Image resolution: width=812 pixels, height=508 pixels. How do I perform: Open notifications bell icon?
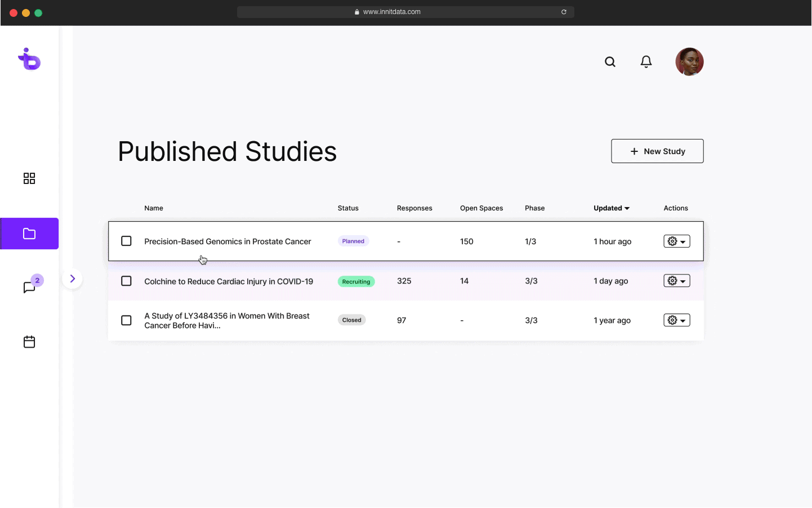pyautogui.click(x=646, y=62)
